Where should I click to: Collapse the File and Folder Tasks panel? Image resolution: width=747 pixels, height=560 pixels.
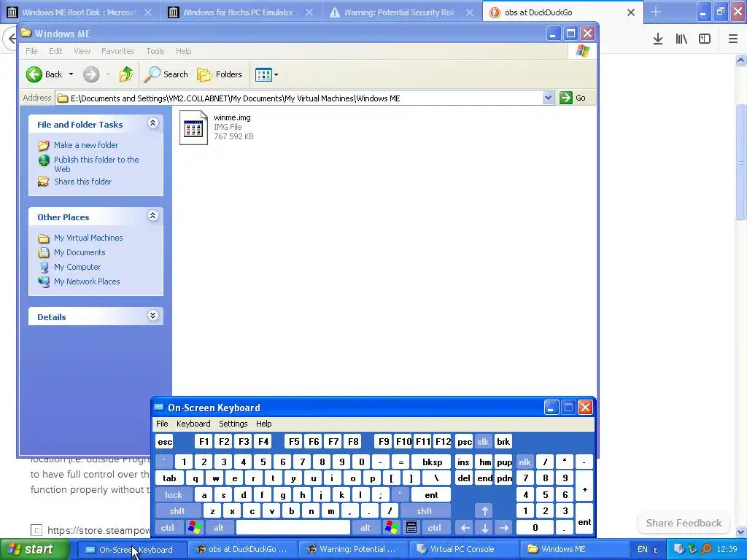152,123
